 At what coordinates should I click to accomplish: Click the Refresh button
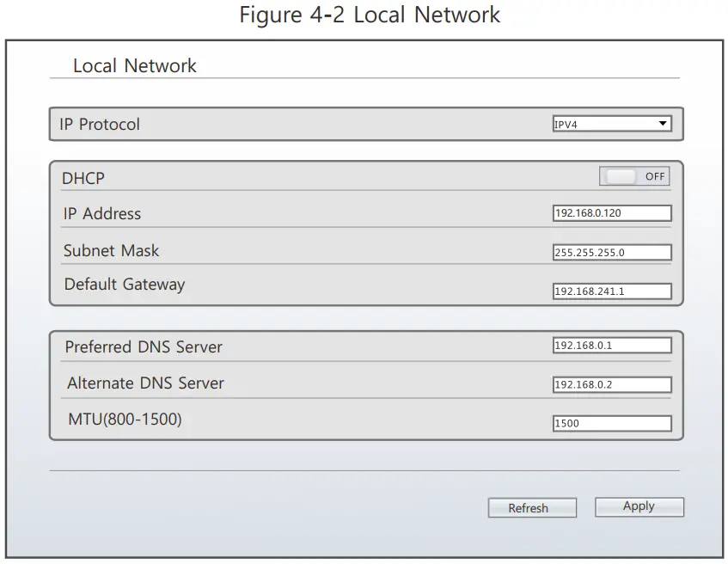(x=531, y=507)
